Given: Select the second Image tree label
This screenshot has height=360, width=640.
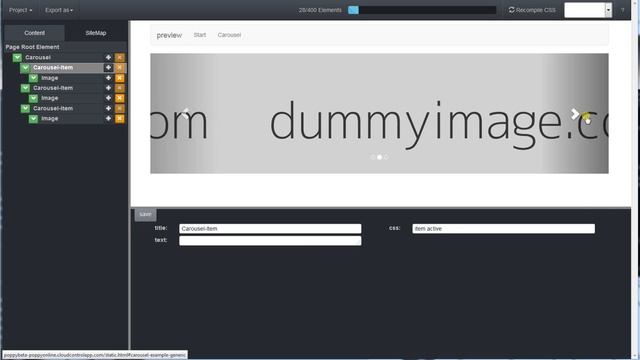Looking at the screenshot, I should click(x=49, y=98).
